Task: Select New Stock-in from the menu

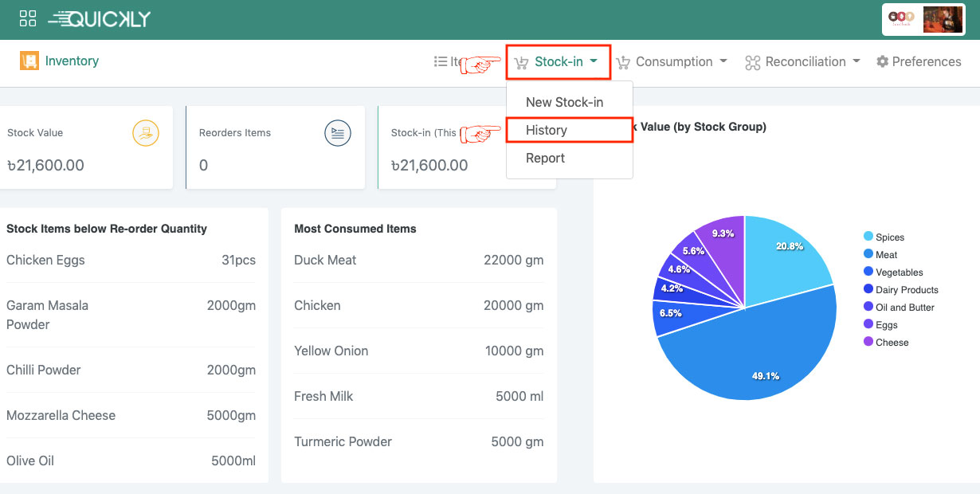Action: tap(564, 102)
